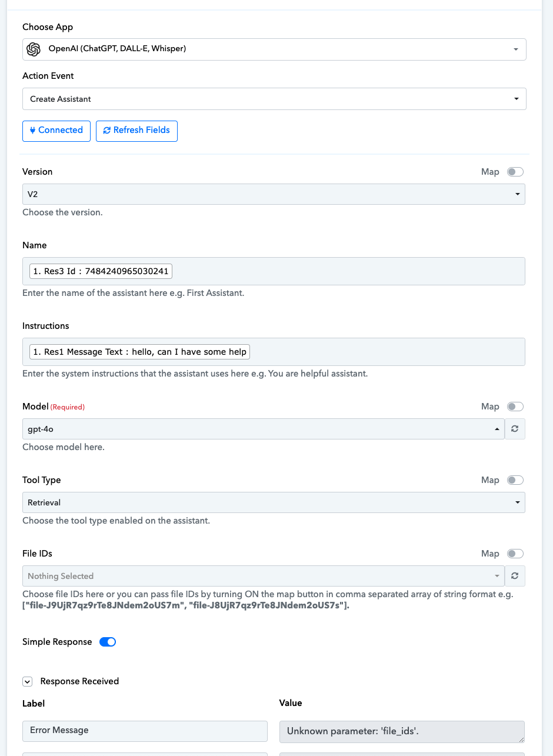Click the Response Received heading text
The height and width of the screenshot is (756, 553).
pyautogui.click(x=79, y=681)
